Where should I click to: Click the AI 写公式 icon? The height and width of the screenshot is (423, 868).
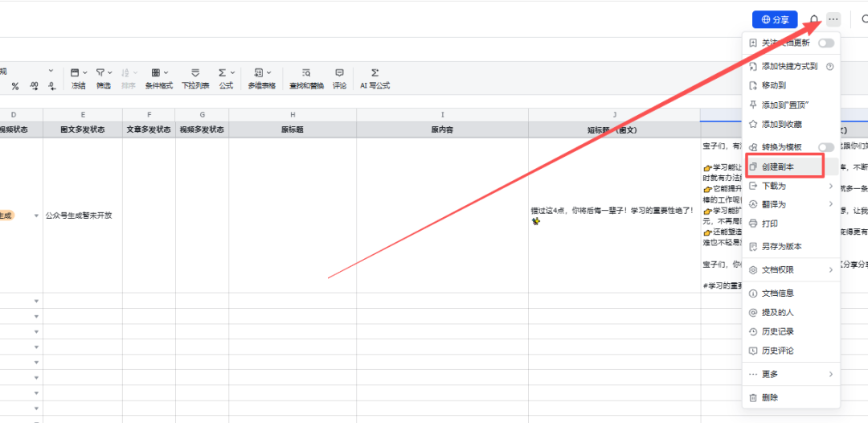point(375,72)
